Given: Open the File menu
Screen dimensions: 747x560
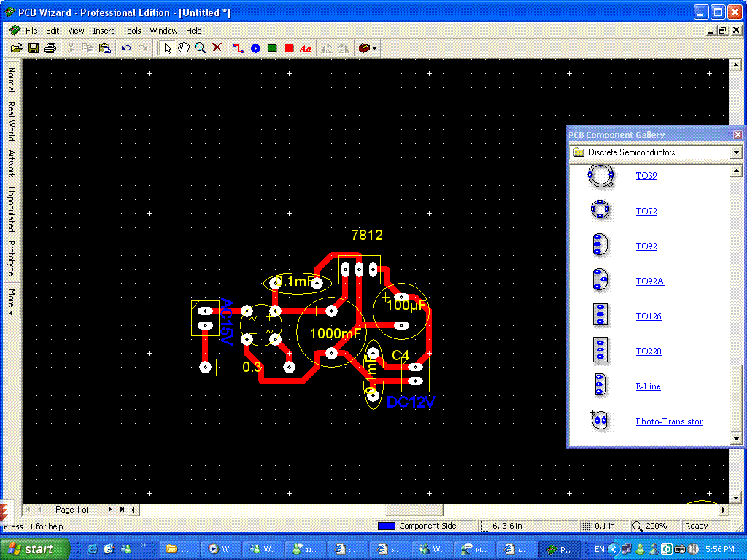Looking at the screenshot, I should [x=31, y=31].
